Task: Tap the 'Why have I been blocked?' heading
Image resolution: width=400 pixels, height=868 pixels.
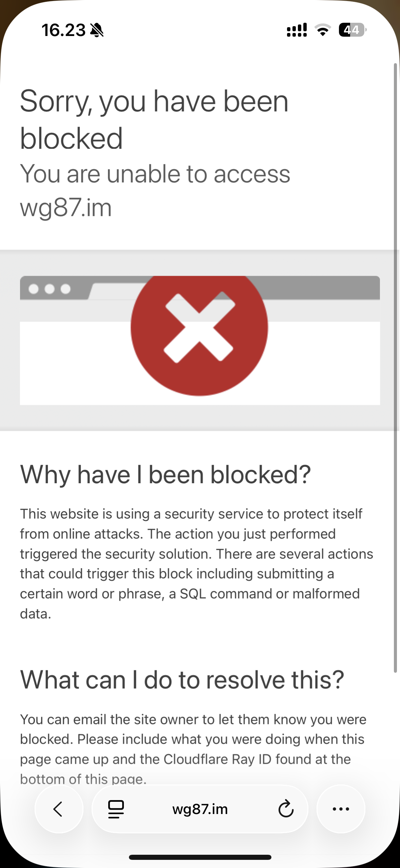Action: (x=166, y=474)
